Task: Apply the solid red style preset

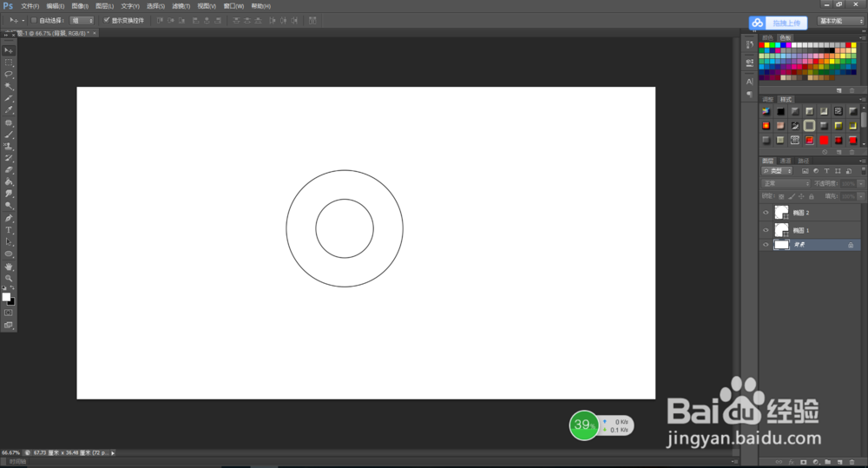Action: coord(824,140)
